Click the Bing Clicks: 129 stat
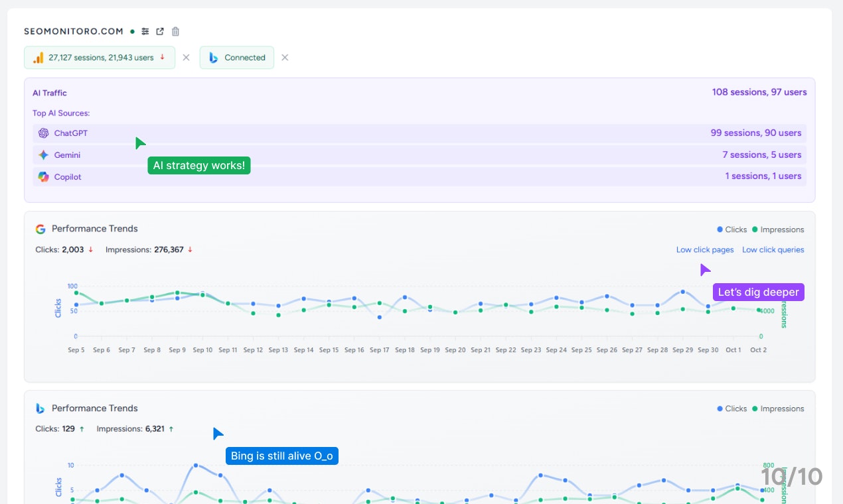Screen dimensions: 843x504 pyautogui.click(x=60, y=429)
